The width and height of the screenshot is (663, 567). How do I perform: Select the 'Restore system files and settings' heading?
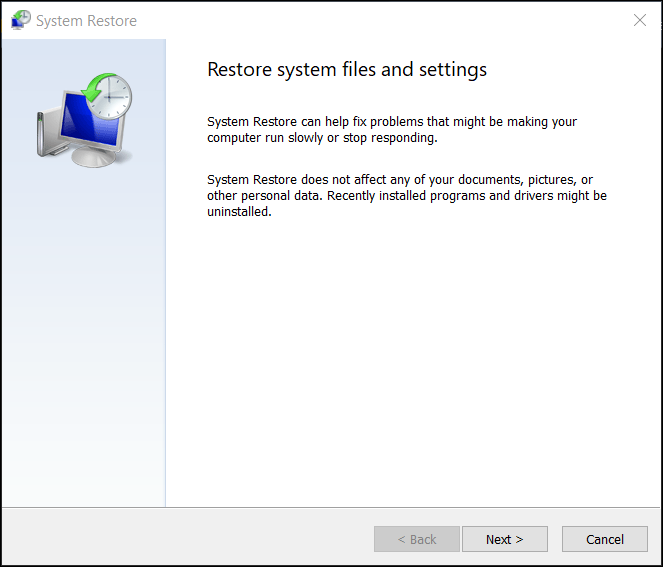pos(347,70)
